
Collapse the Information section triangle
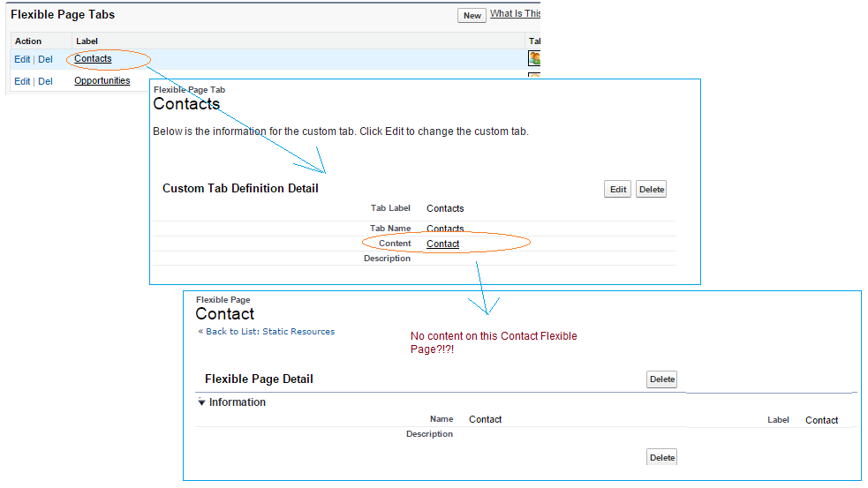tap(201, 402)
